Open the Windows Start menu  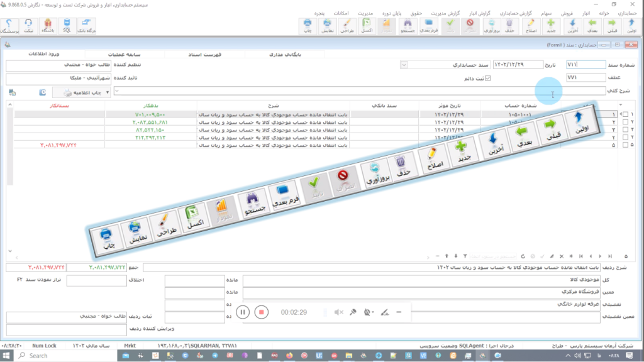point(6,356)
